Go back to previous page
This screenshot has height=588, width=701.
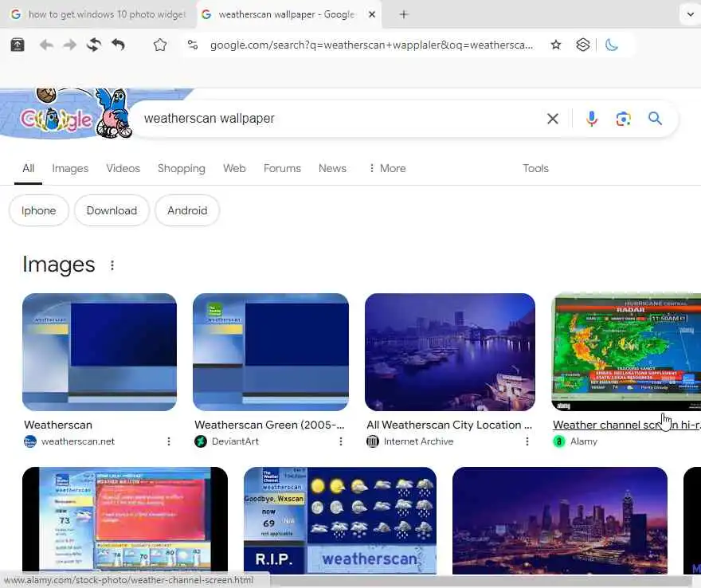click(46, 45)
